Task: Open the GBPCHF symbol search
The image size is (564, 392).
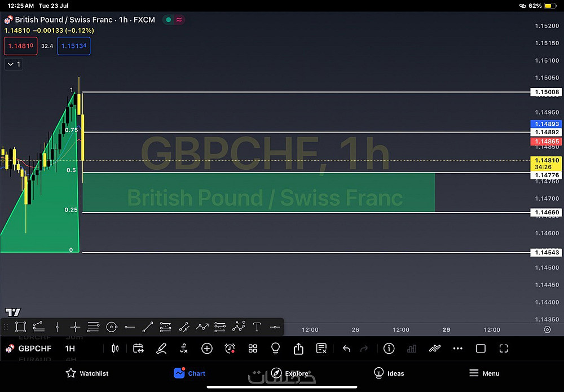Action: click(34, 349)
